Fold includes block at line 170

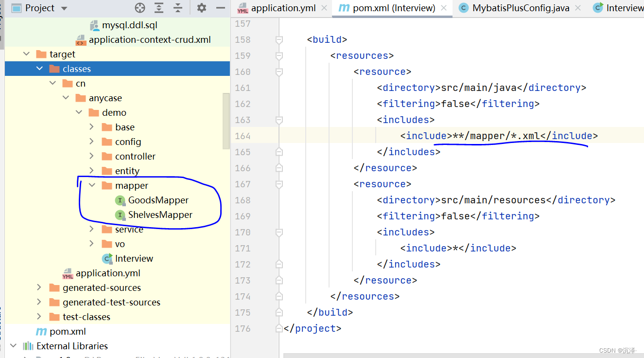coord(279,233)
